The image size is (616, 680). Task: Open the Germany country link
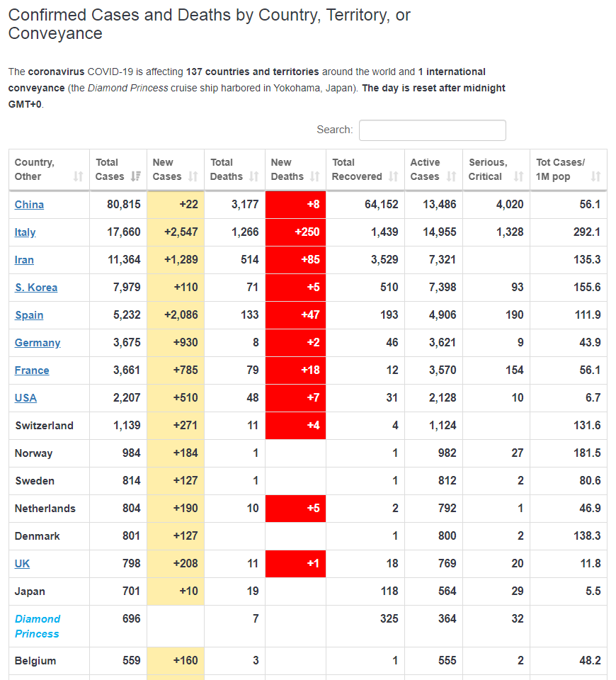pos(38,343)
